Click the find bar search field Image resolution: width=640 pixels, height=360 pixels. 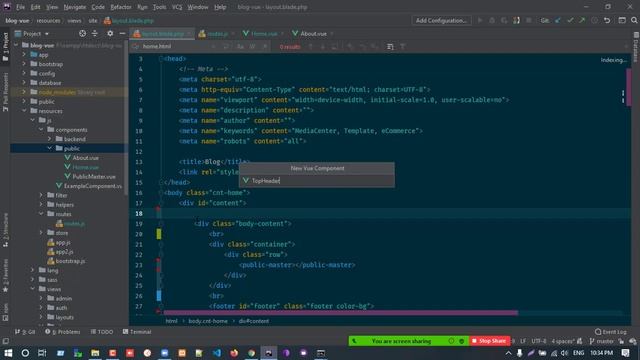[x=176, y=47]
